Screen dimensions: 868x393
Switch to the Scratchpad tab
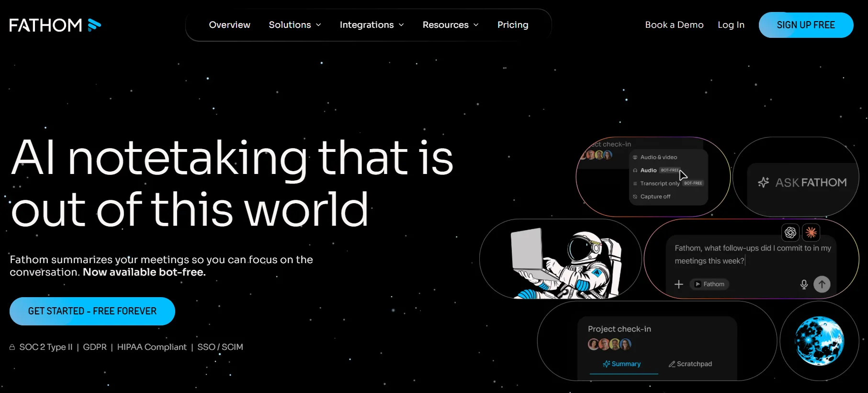coord(690,364)
